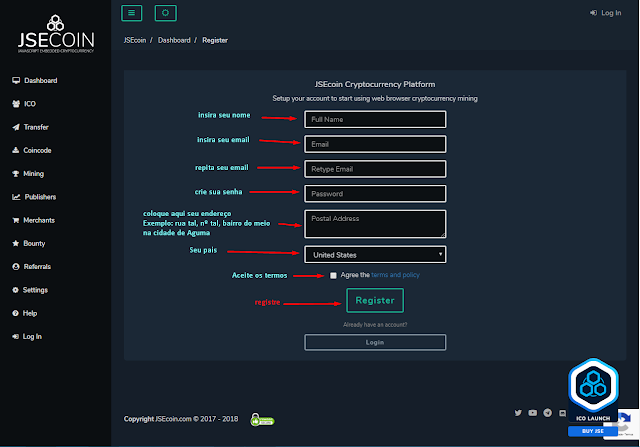Open Publishers chart icon in the sidebar
The width and height of the screenshot is (640, 447).
click(16, 197)
